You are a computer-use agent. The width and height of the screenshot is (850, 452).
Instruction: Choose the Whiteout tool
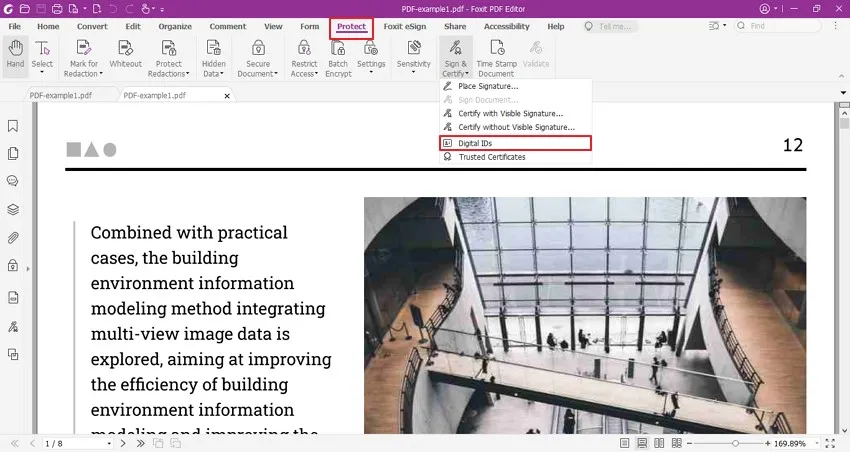[125, 54]
